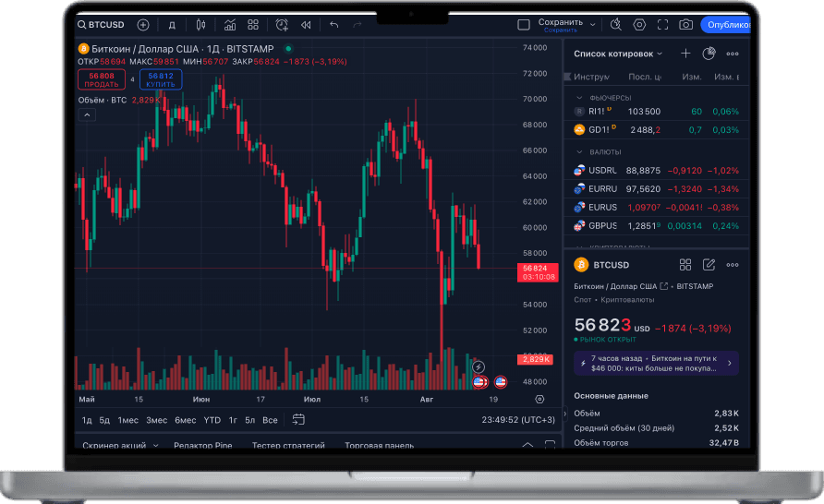Open the candlestick chart type selector
824x504 pixels.
tap(200, 25)
